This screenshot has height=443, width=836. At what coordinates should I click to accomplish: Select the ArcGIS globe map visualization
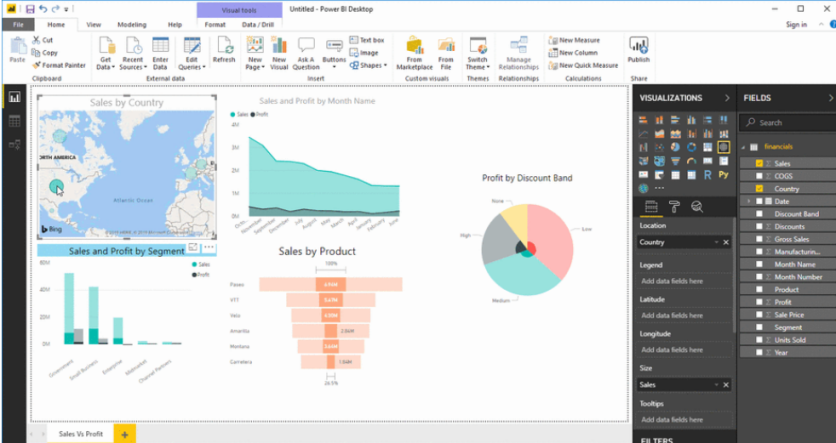pos(643,188)
